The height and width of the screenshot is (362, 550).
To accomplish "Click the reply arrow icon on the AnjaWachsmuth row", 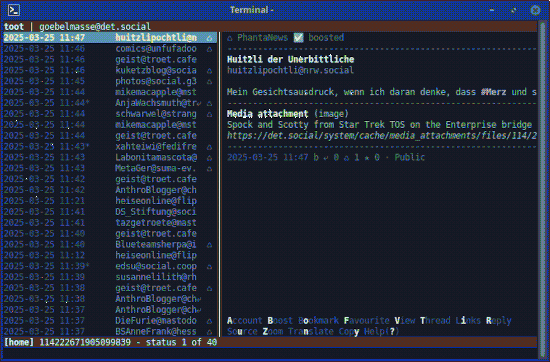I will click(199, 103).
